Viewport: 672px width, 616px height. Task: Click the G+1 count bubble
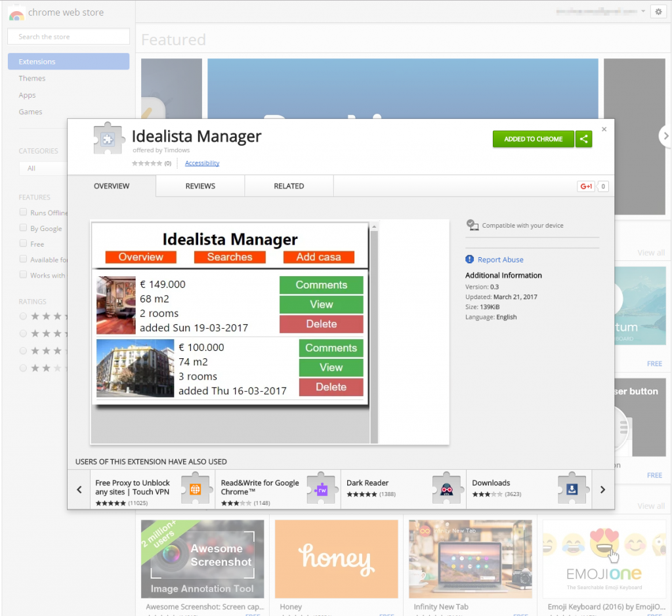603,186
